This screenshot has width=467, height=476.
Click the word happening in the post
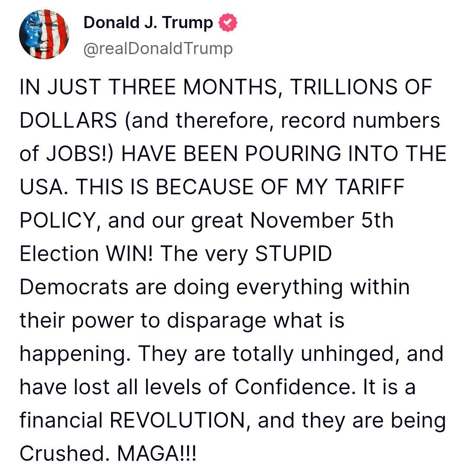click(x=73, y=354)
